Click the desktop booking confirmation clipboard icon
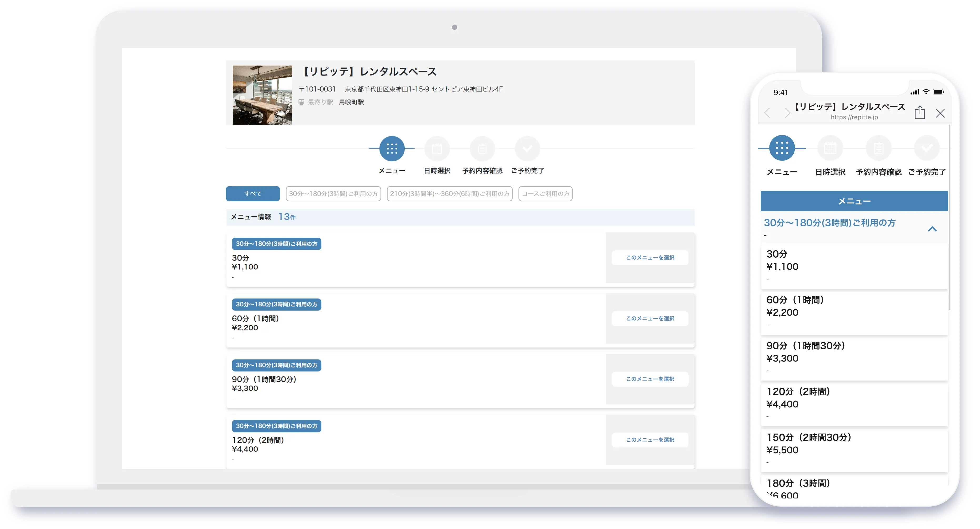The image size is (980, 529). tap(482, 148)
